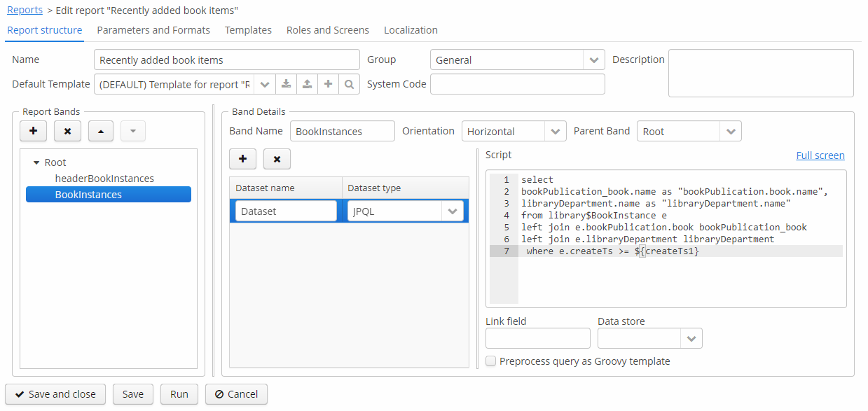
Task: Switch to Report structure tab
Action: click(x=45, y=30)
